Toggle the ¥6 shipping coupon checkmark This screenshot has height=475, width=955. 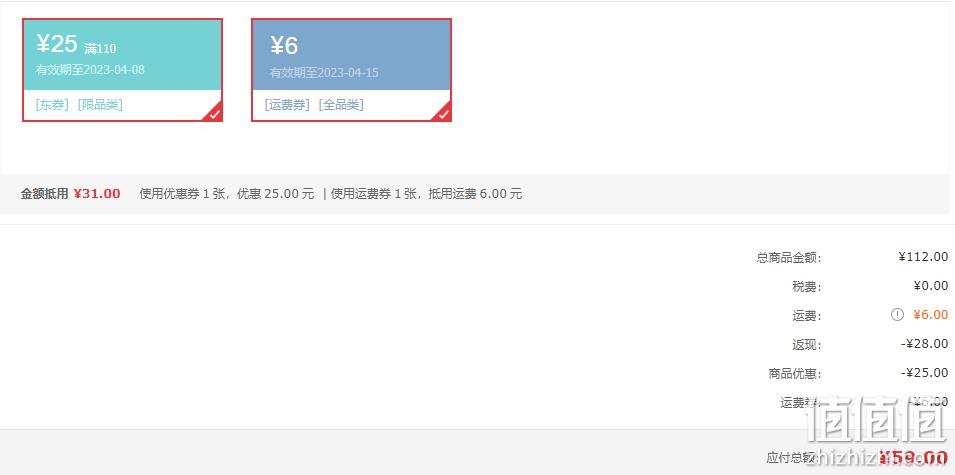443,113
